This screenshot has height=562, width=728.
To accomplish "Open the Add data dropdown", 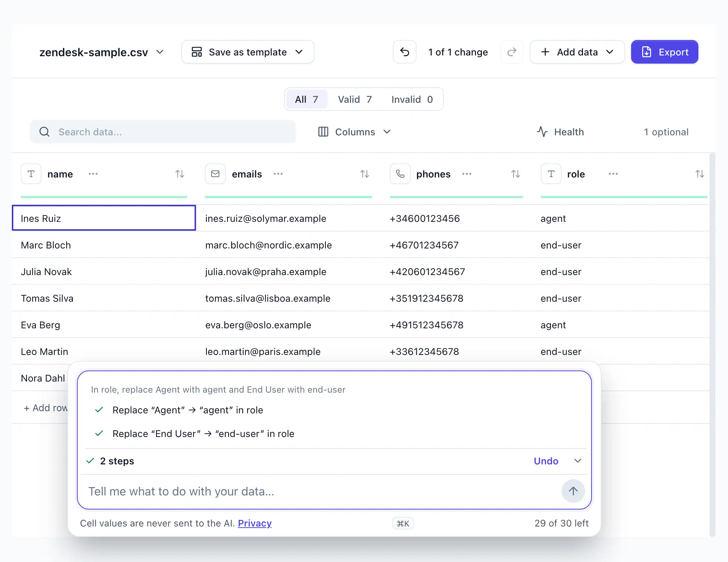I will point(577,52).
